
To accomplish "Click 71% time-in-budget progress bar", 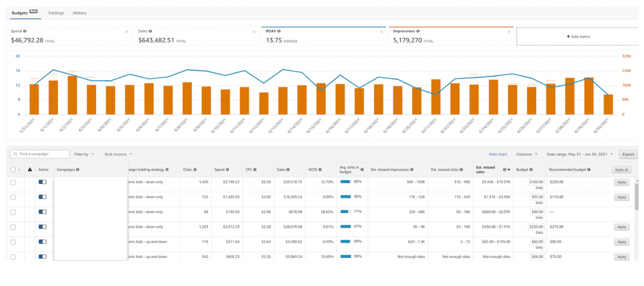I will [346, 212].
